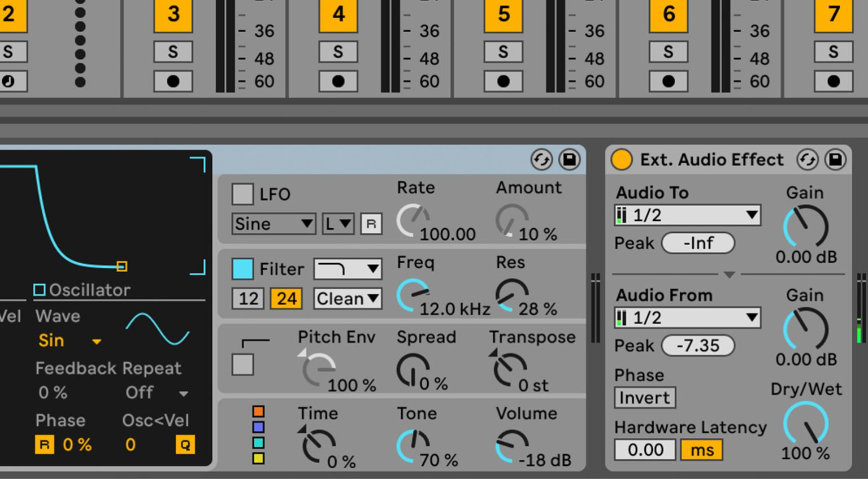
Task: Open the Clean filter circuit dropdown
Action: click(x=348, y=299)
